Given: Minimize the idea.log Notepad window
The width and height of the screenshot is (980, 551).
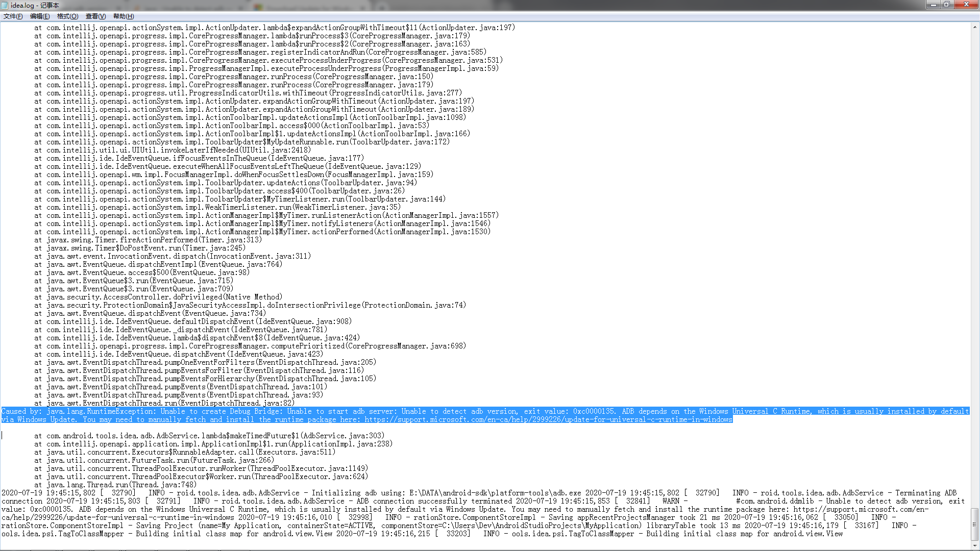Looking at the screenshot, I should 934,5.
